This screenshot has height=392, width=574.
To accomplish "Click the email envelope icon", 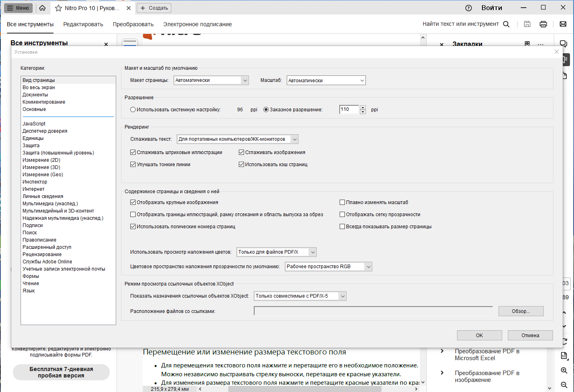I will 563,24.
